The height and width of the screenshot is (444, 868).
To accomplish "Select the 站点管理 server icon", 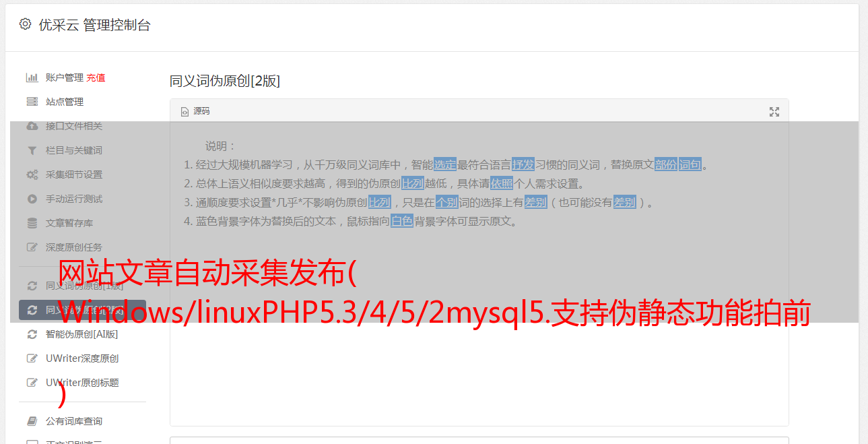I will (32, 102).
